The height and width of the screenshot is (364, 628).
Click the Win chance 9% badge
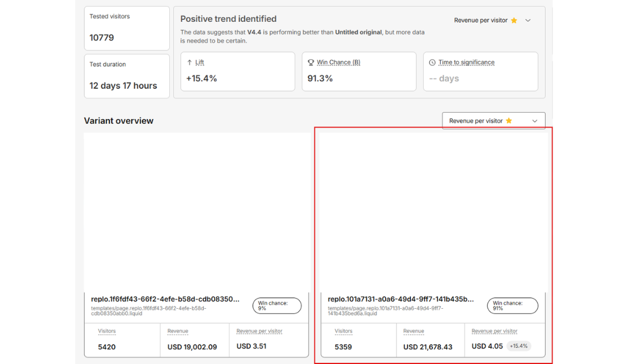click(276, 306)
